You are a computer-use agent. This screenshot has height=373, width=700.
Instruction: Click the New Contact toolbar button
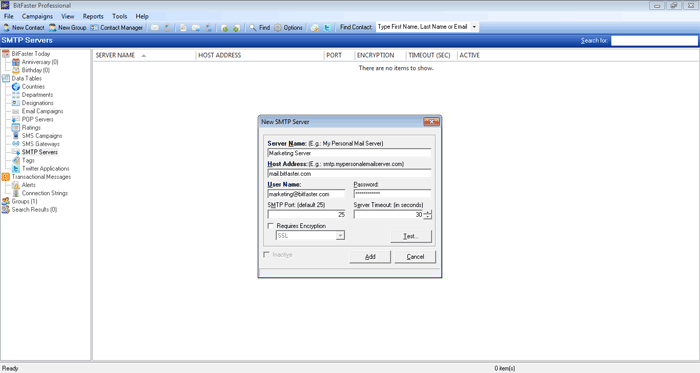pos(24,28)
